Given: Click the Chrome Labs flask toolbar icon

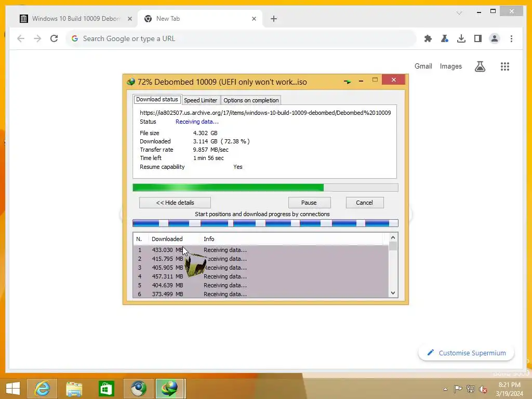Looking at the screenshot, I should [x=445, y=38].
